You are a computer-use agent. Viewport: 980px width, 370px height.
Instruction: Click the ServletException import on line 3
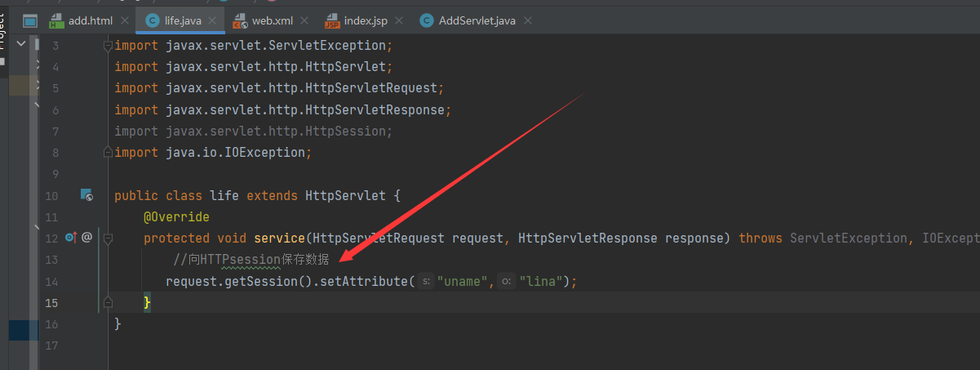pos(254,46)
